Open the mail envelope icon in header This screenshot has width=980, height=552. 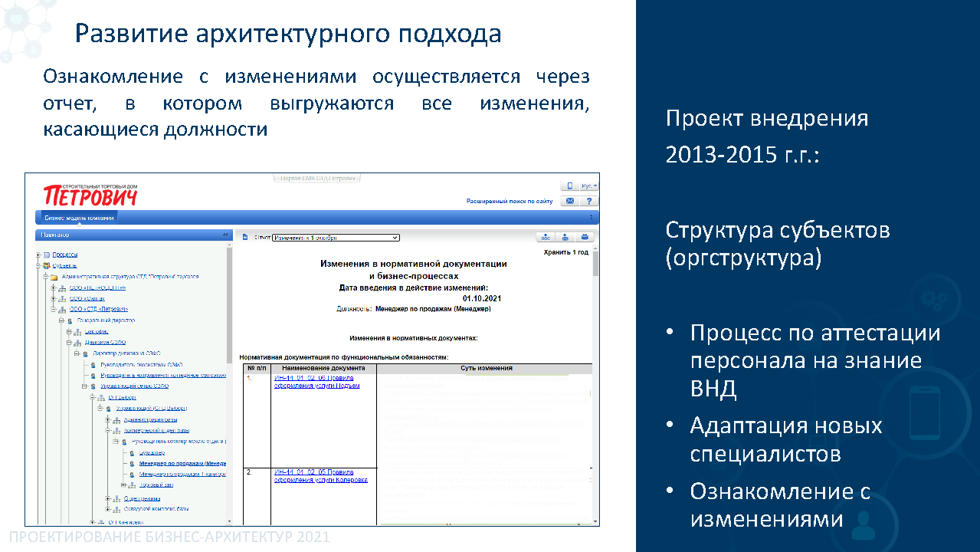click(569, 201)
